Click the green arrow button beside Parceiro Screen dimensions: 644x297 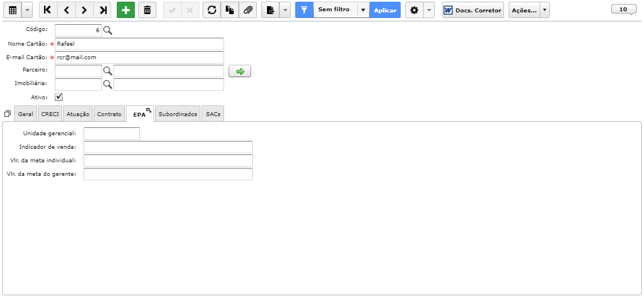(240, 72)
